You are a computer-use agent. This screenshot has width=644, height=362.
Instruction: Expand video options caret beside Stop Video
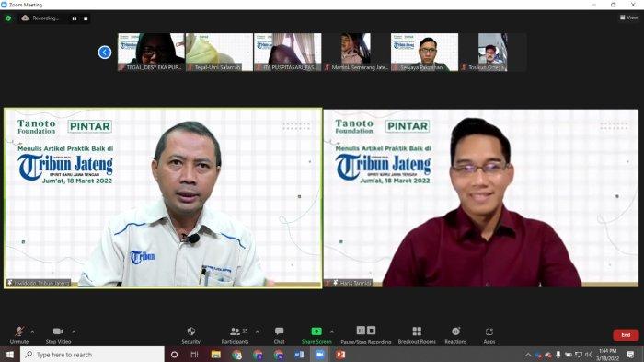[74, 332]
